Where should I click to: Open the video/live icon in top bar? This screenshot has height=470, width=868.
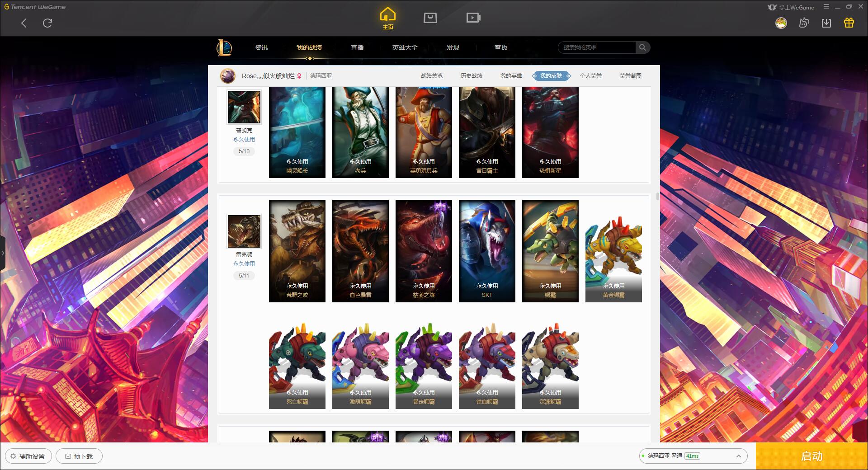coord(473,18)
